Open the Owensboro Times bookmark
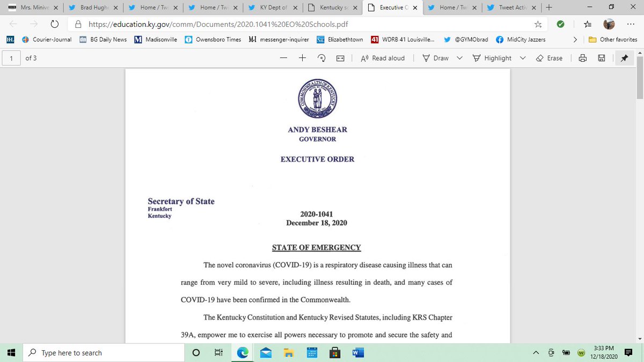644x362 pixels. click(213, 39)
